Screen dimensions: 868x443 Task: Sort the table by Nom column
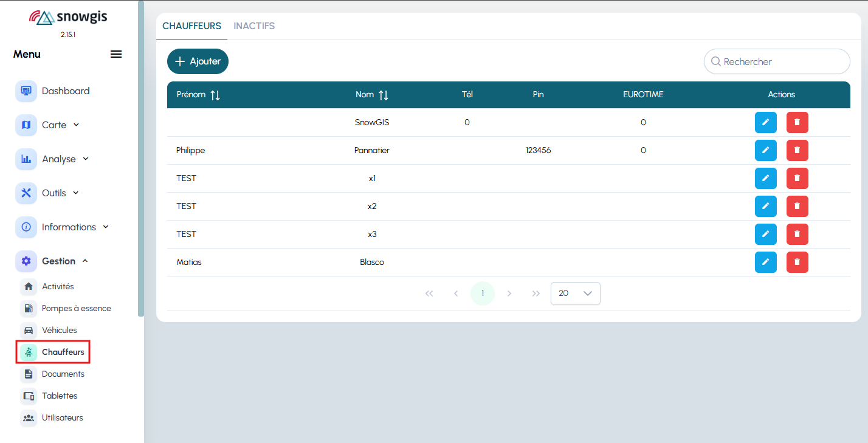click(x=383, y=95)
